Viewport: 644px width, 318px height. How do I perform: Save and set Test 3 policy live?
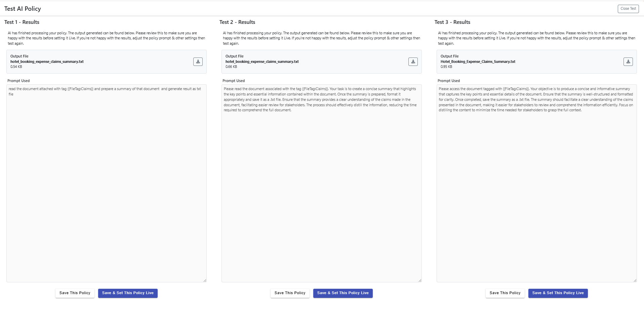pyautogui.click(x=558, y=293)
